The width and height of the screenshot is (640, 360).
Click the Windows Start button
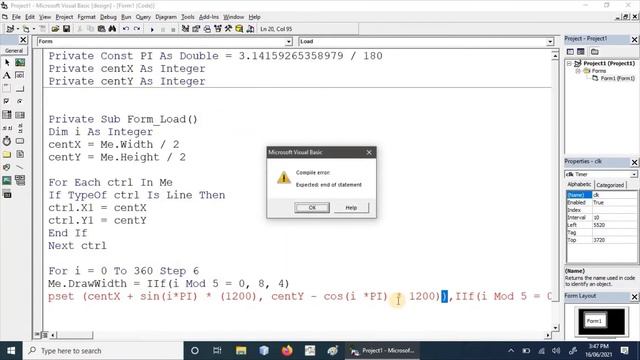click(11, 351)
